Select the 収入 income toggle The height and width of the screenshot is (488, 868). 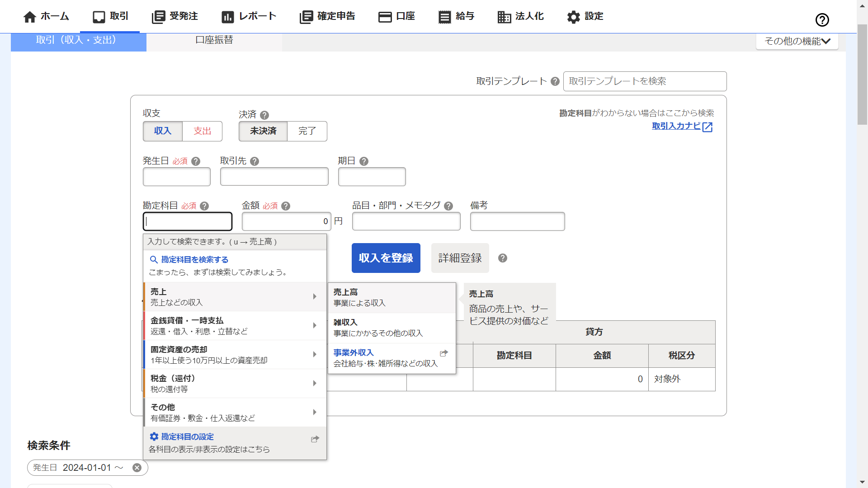[163, 131]
